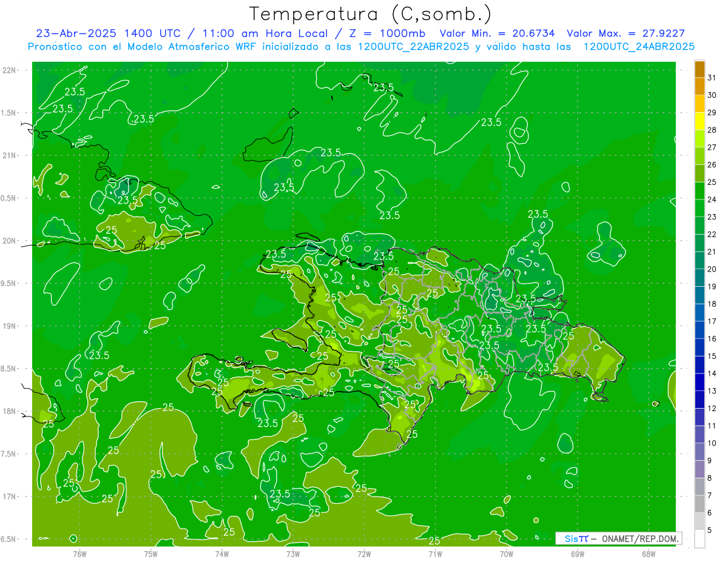Click the '18N' latitude axis label

[x=10, y=411]
